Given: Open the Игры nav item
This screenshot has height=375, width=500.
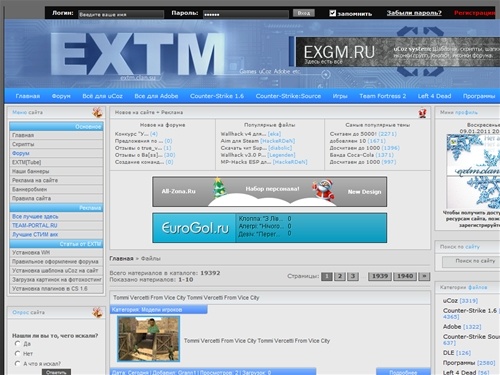Looking at the screenshot, I should click(x=340, y=96).
